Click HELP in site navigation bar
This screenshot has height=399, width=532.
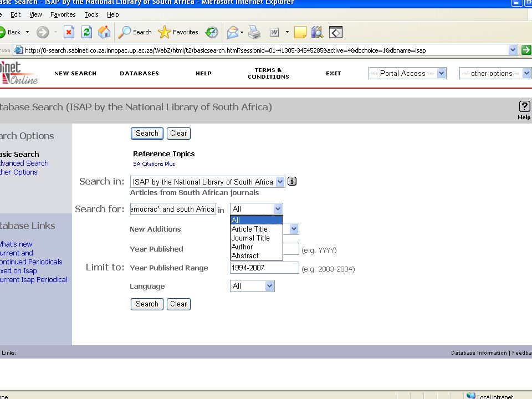[203, 73]
